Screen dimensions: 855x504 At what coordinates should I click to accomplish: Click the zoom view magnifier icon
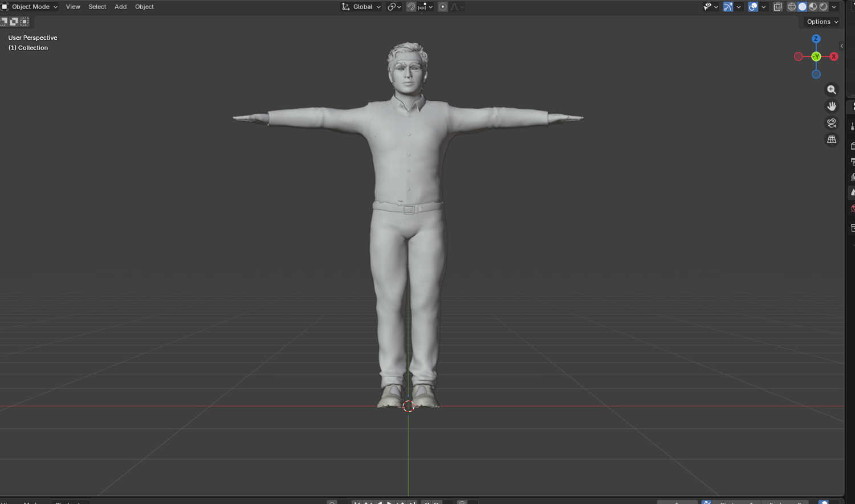click(832, 90)
